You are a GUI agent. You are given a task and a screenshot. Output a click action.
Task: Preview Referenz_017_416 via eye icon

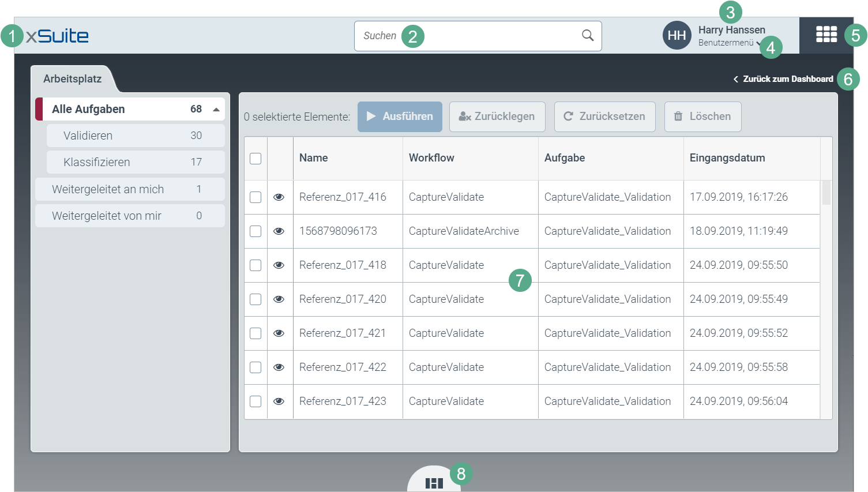tap(279, 197)
